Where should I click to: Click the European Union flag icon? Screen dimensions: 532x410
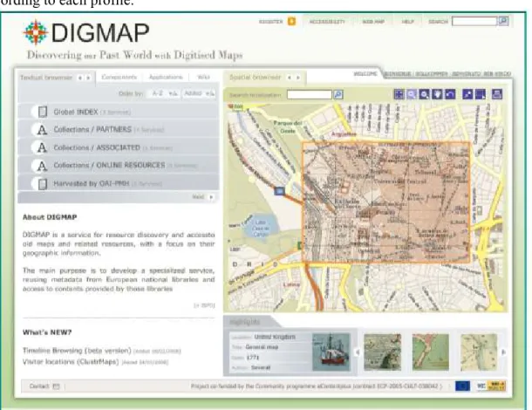[462, 386]
